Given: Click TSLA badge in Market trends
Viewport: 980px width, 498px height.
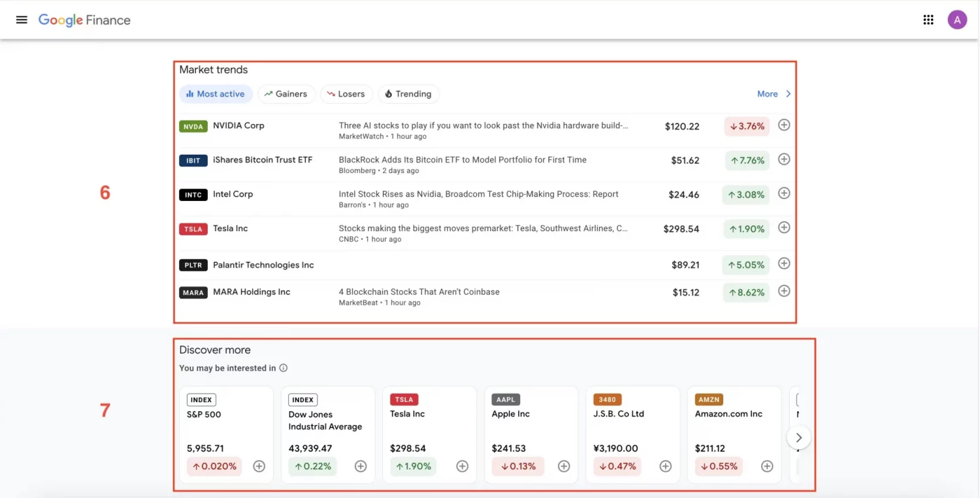Looking at the screenshot, I should point(193,229).
